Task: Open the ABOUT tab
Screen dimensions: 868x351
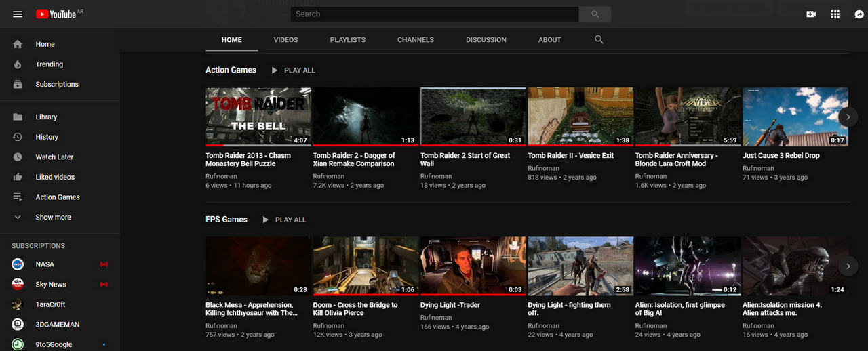Action: tap(550, 40)
